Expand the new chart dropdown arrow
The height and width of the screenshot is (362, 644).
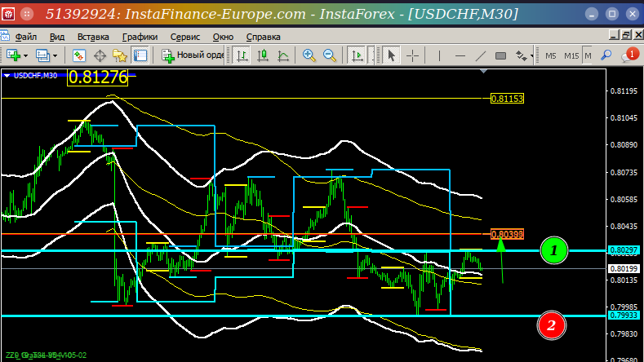click(25, 55)
